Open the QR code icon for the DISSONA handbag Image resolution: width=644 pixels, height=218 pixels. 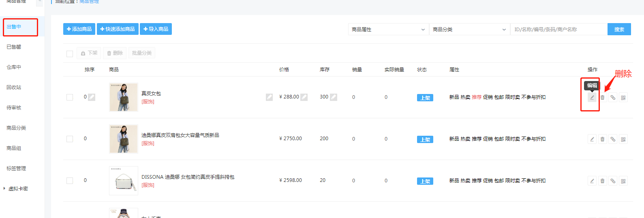pos(623,181)
